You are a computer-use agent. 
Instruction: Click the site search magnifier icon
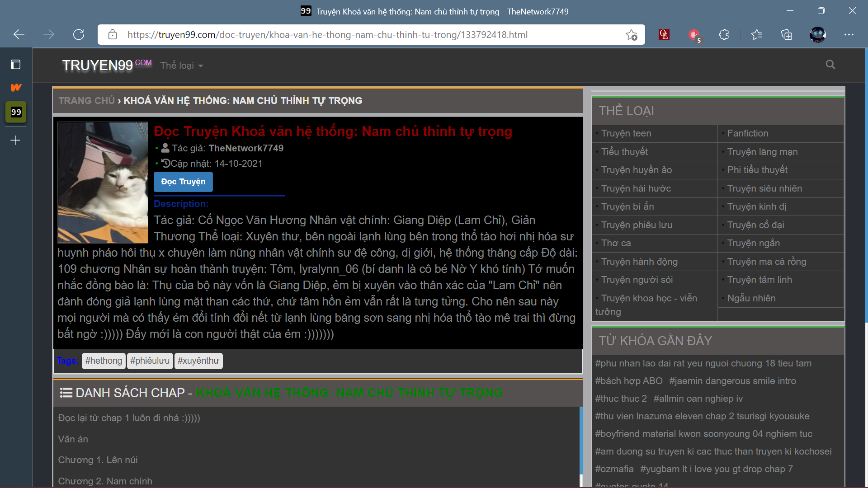click(830, 65)
